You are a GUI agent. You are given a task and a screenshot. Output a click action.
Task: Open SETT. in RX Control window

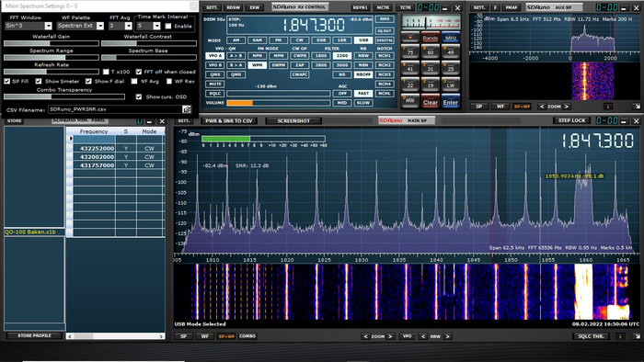click(212, 7)
